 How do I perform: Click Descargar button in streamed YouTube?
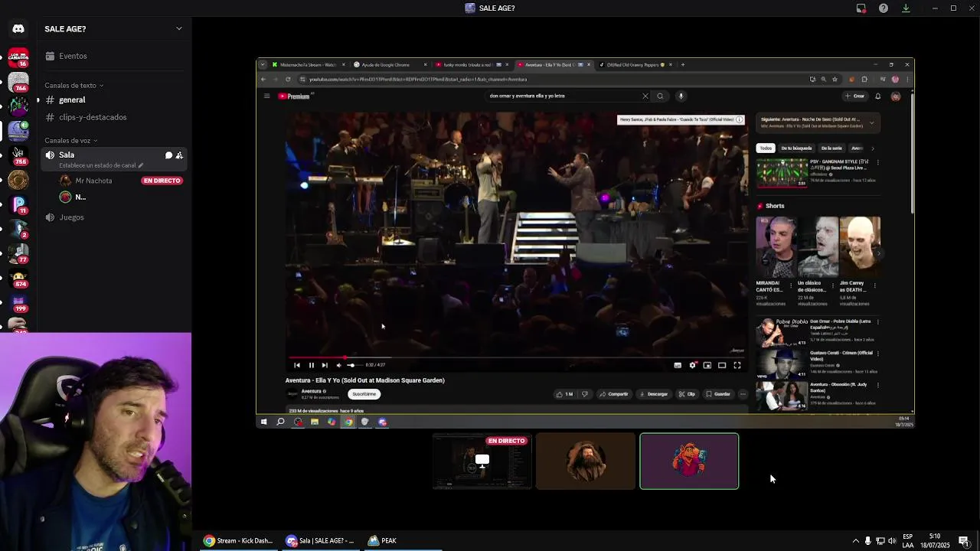[x=653, y=394]
